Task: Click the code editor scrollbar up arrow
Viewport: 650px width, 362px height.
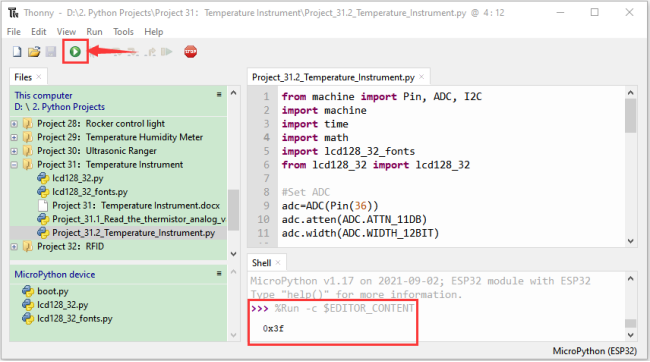Action: coord(631,93)
